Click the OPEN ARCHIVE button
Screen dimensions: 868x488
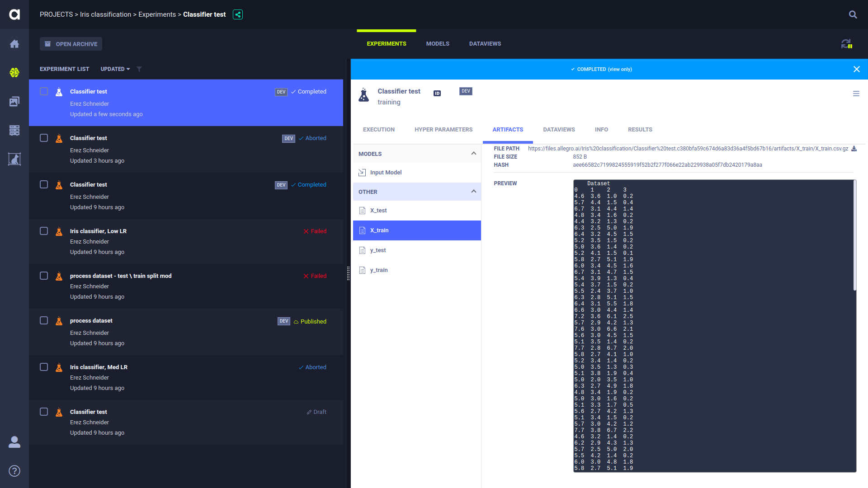71,44
